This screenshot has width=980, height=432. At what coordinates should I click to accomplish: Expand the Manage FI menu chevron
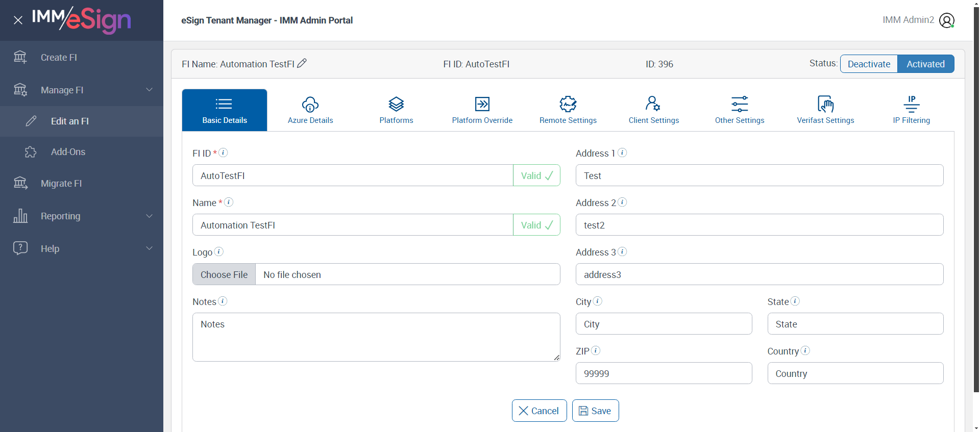pyautogui.click(x=149, y=90)
